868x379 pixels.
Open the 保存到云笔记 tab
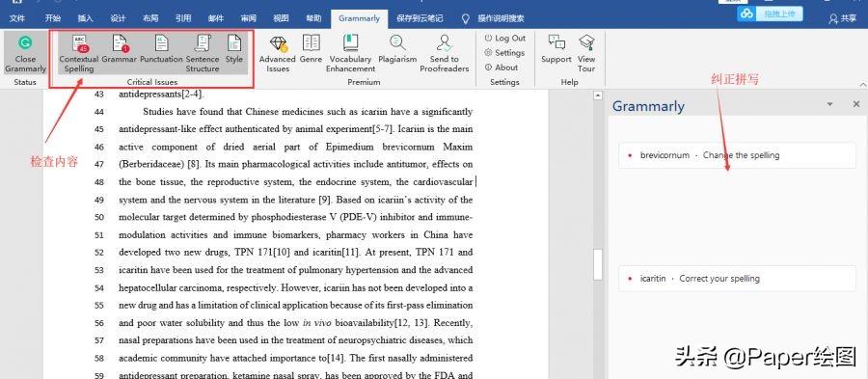420,18
